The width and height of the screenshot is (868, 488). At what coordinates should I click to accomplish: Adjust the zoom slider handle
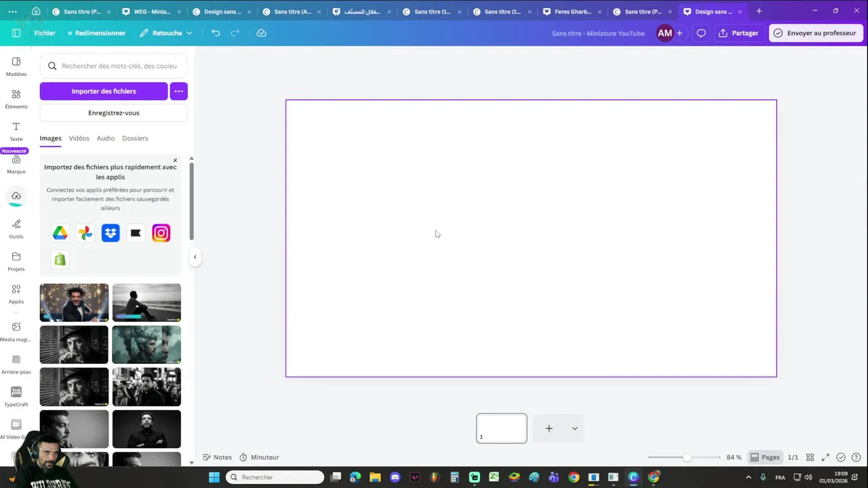pos(687,457)
